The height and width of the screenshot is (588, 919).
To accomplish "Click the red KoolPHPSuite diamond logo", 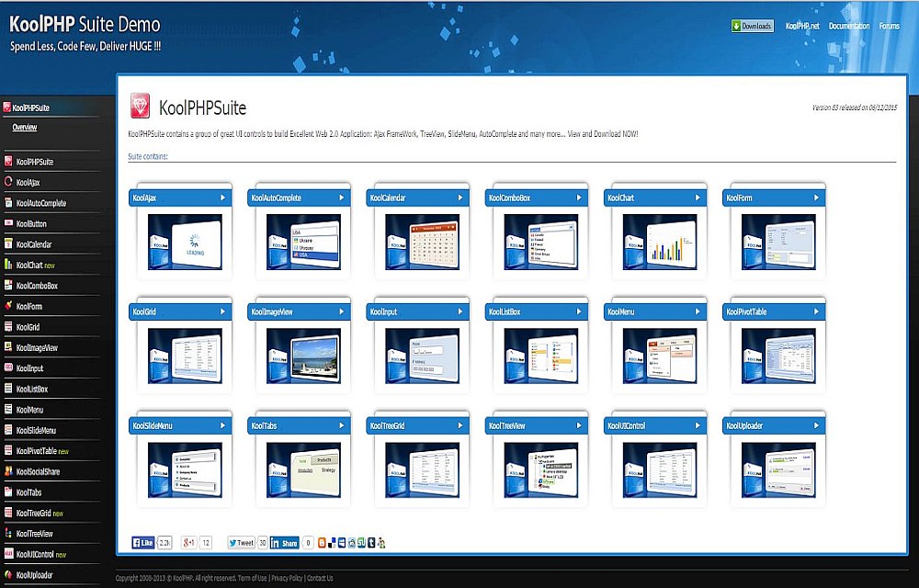I will coord(140,106).
